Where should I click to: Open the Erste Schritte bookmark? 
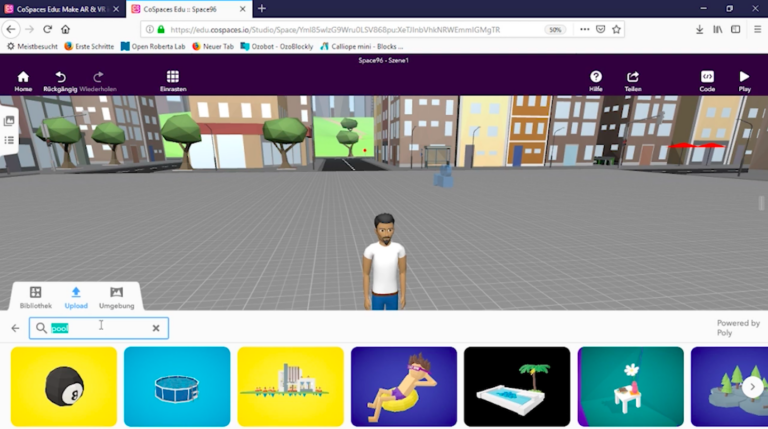(89, 47)
